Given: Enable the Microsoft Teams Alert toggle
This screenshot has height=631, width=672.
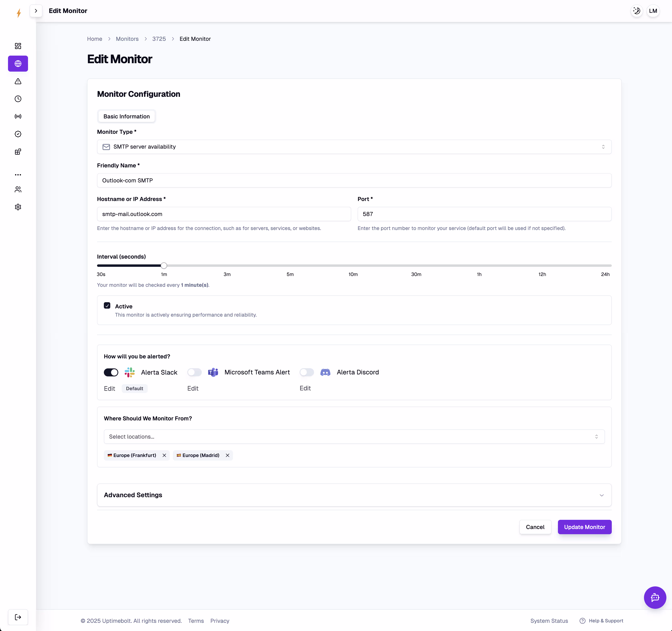Looking at the screenshot, I should [x=194, y=372].
